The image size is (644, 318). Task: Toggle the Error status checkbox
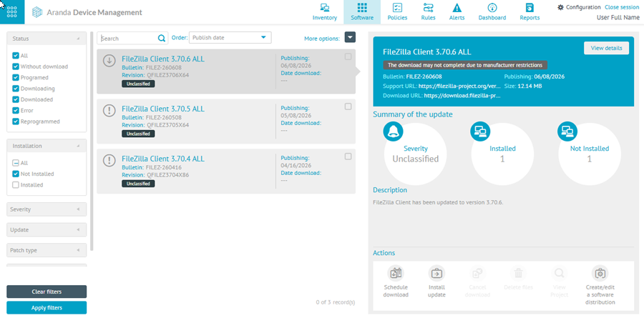pyautogui.click(x=16, y=111)
